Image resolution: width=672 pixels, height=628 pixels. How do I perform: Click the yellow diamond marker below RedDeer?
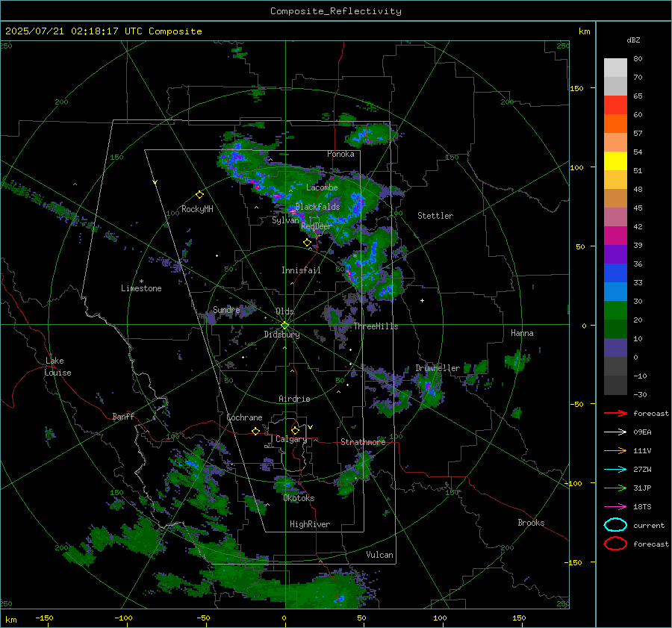(307, 243)
